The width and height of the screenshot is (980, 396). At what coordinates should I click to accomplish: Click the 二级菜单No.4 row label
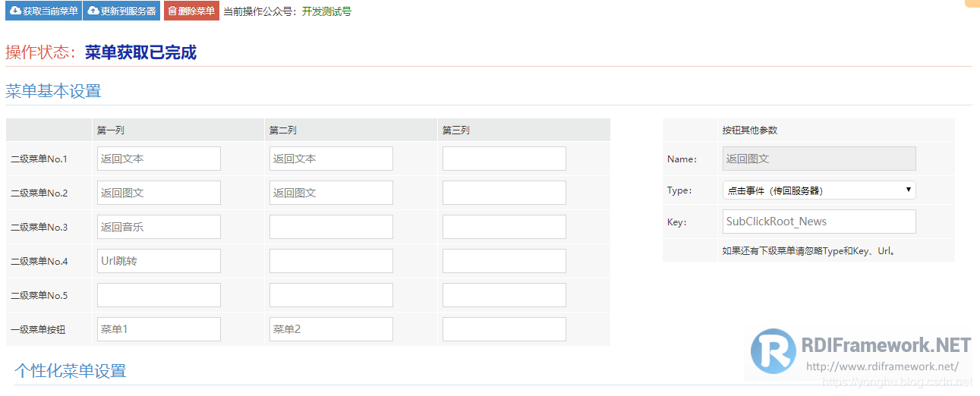point(39,262)
